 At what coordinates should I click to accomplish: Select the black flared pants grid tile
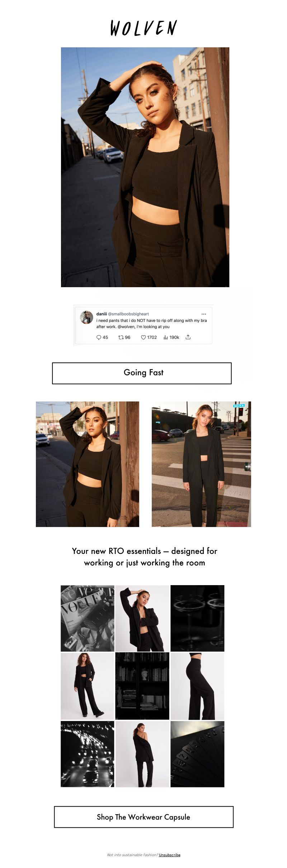197,686
